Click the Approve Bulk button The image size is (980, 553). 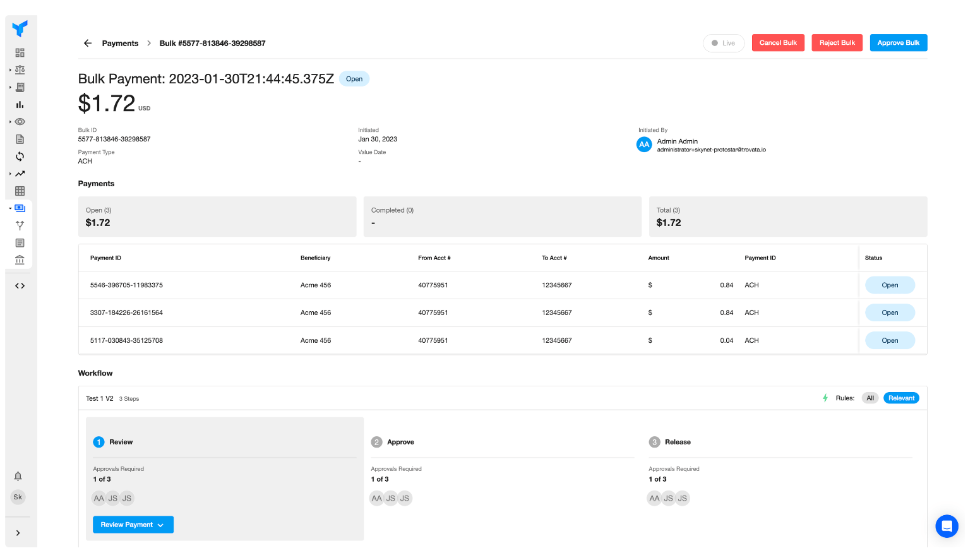pos(899,42)
